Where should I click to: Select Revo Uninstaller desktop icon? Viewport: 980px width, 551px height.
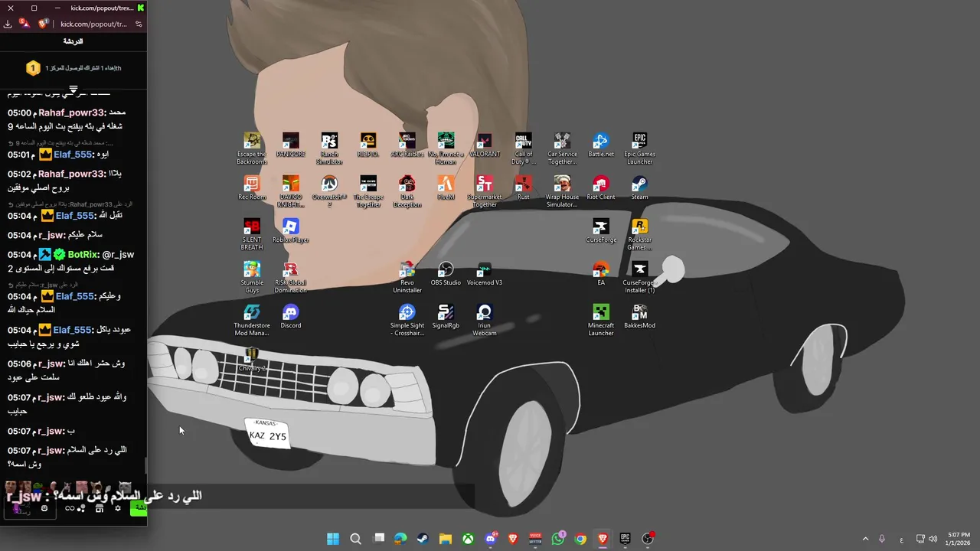click(407, 277)
